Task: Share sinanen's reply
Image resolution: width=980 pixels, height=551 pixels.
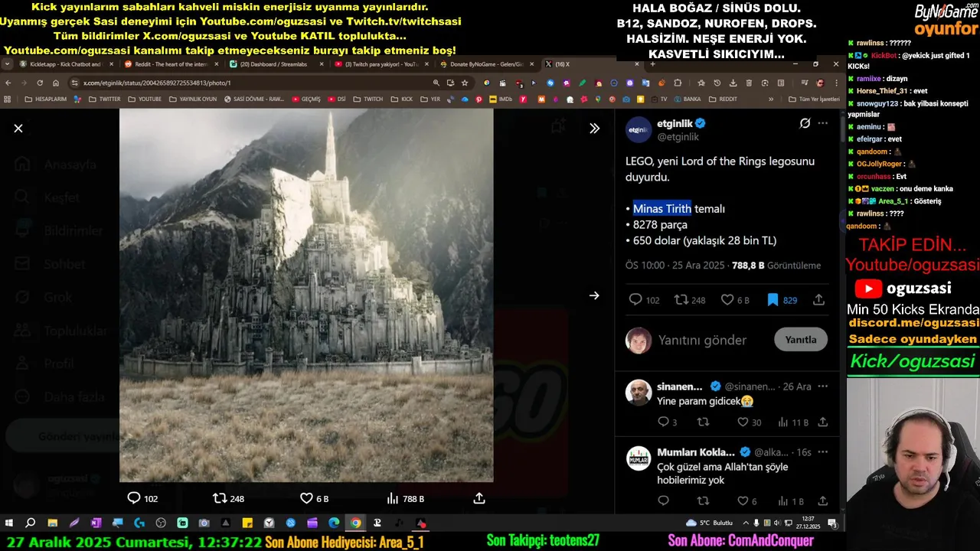Action: tap(823, 422)
